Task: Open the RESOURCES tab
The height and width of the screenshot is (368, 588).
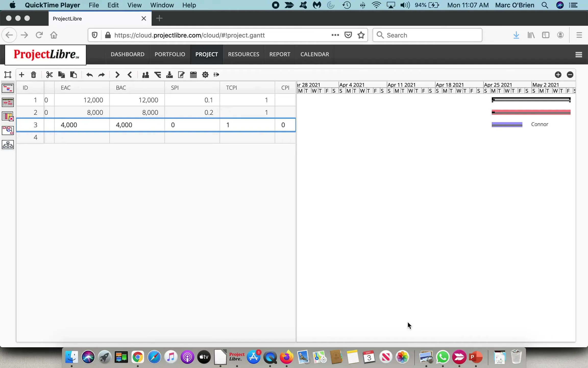Action: tap(243, 54)
